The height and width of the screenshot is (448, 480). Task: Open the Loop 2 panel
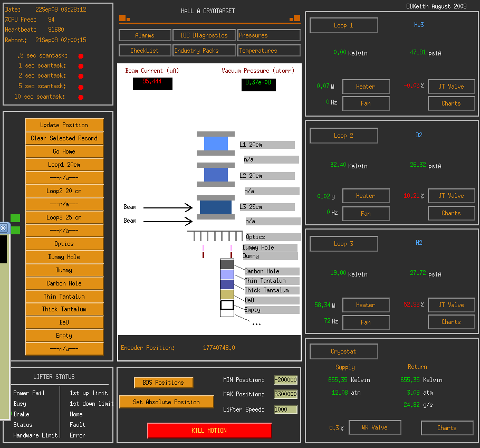coord(344,136)
